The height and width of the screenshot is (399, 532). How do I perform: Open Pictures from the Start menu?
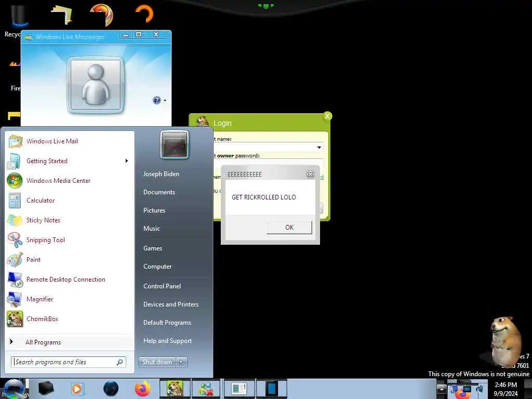click(x=154, y=210)
